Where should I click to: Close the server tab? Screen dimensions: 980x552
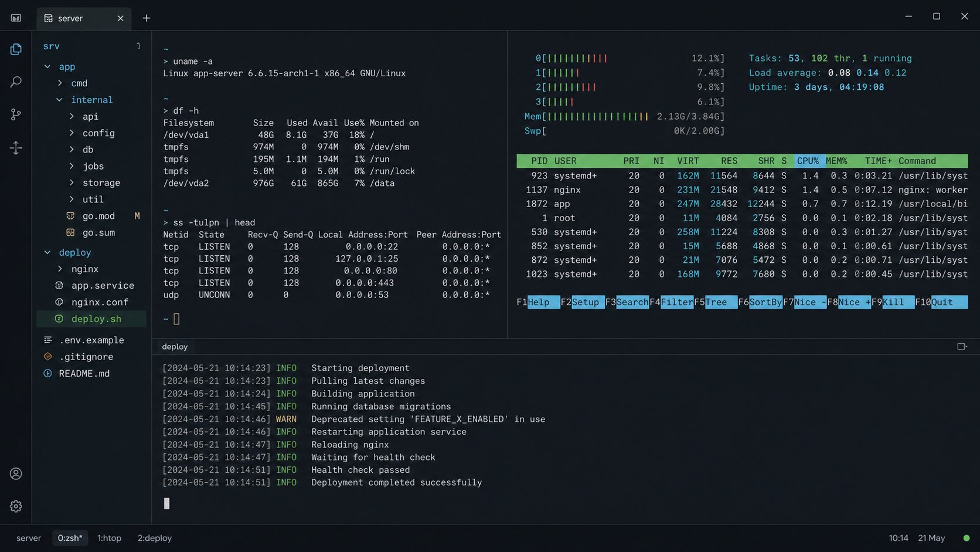(x=120, y=18)
